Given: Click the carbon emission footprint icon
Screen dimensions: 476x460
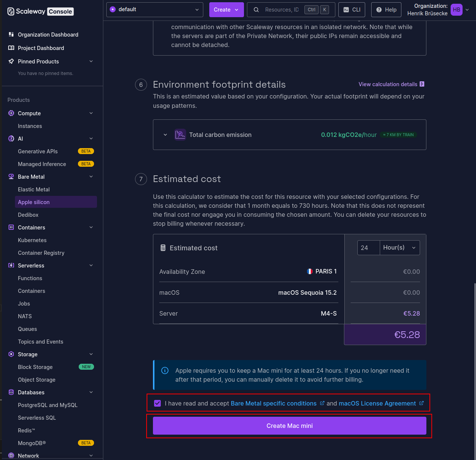Looking at the screenshot, I should coord(180,135).
